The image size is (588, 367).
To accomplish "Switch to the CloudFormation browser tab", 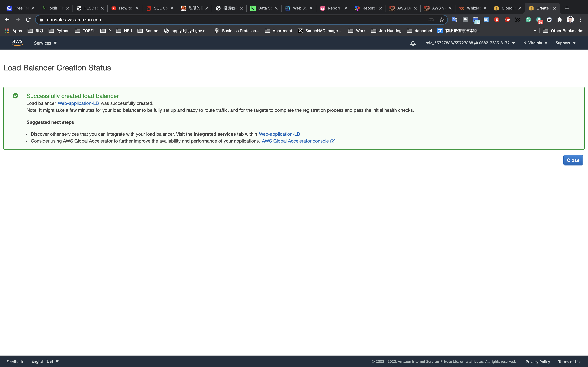I will 507,8.
